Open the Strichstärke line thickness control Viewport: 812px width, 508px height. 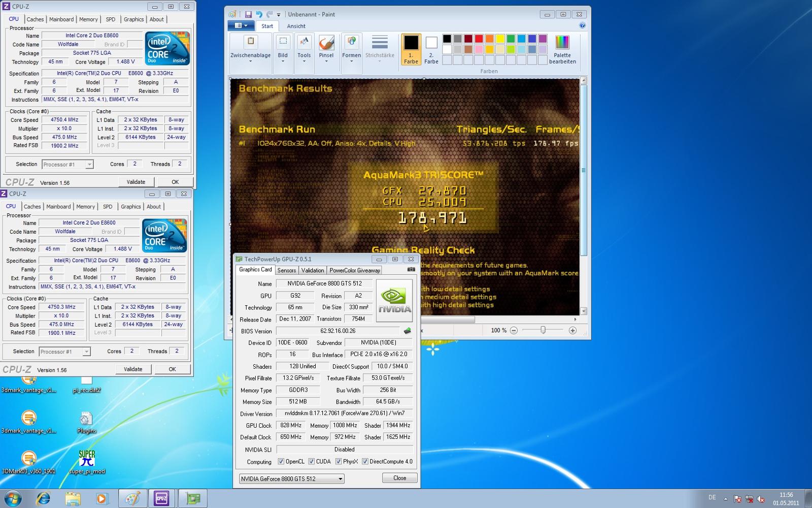pos(380,49)
